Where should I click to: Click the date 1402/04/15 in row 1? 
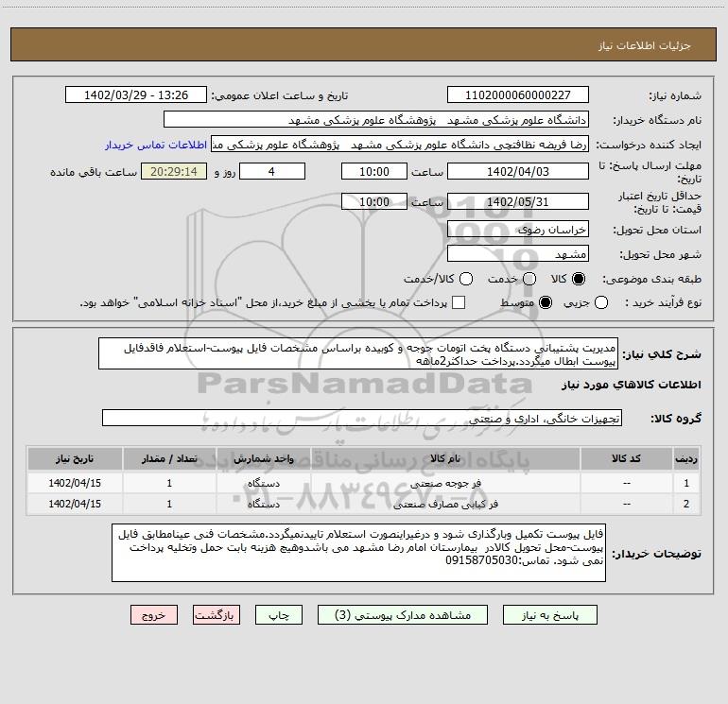point(75,483)
